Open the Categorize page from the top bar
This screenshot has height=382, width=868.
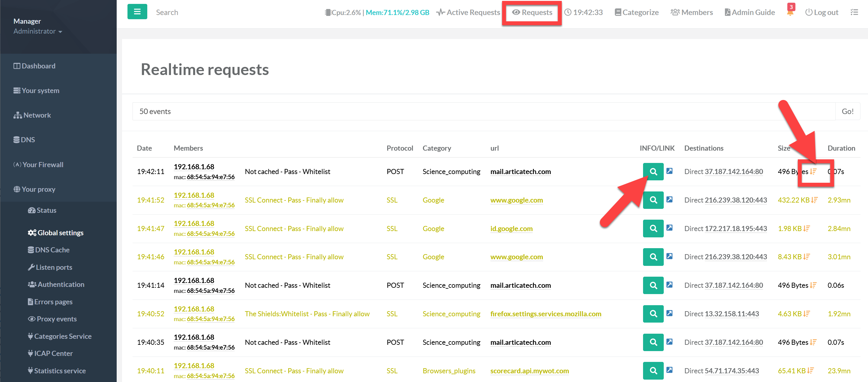pos(636,13)
